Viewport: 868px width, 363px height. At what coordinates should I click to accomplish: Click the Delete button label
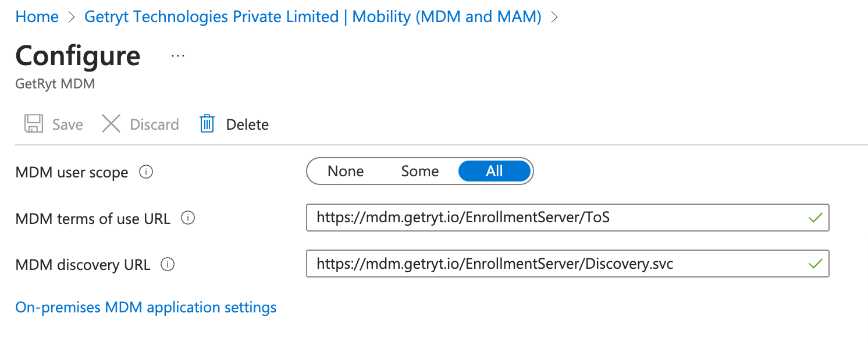click(x=247, y=124)
